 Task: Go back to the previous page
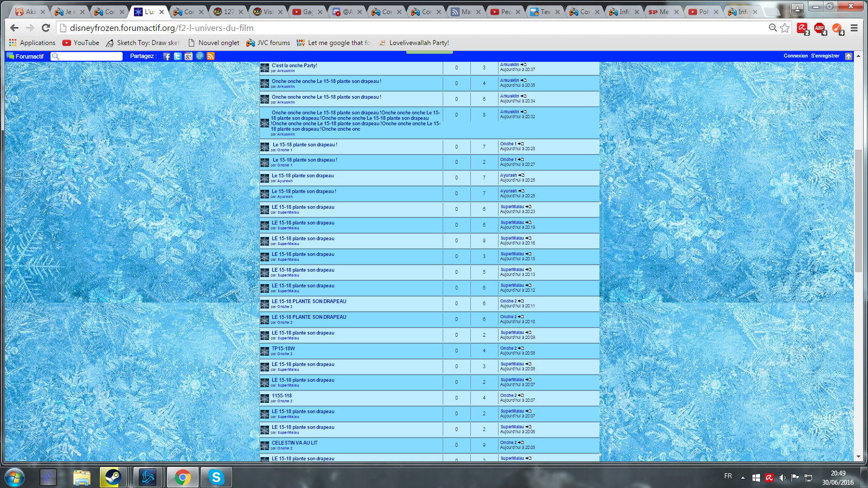15,28
